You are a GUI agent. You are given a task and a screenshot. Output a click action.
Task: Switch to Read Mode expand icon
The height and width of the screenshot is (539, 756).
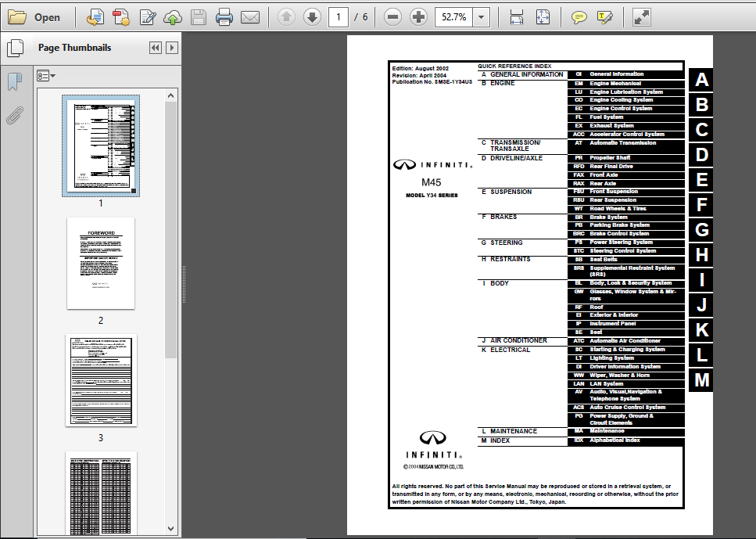(641, 17)
